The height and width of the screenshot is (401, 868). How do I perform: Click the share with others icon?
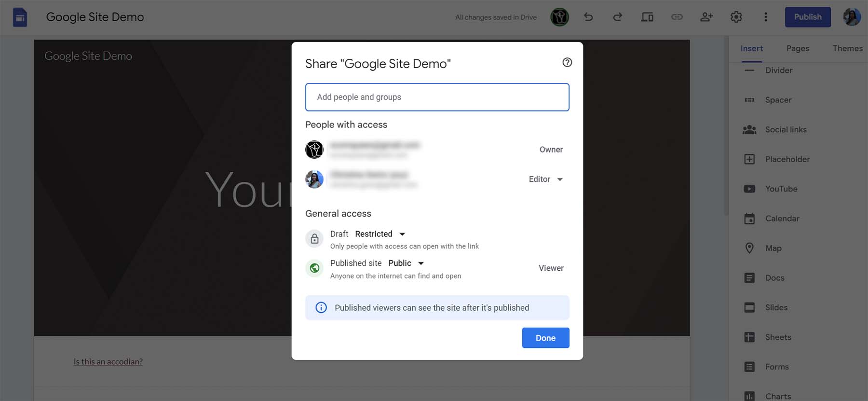(x=706, y=17)
